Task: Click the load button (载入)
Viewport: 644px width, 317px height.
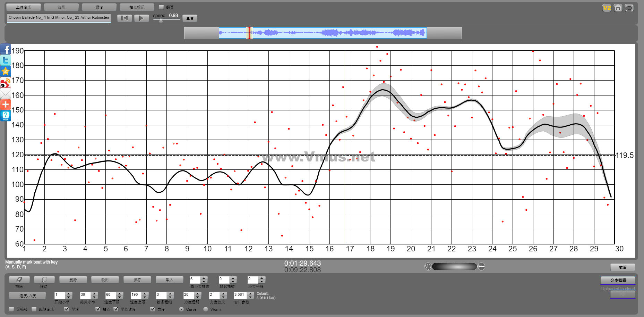Action: coord(169,280)
